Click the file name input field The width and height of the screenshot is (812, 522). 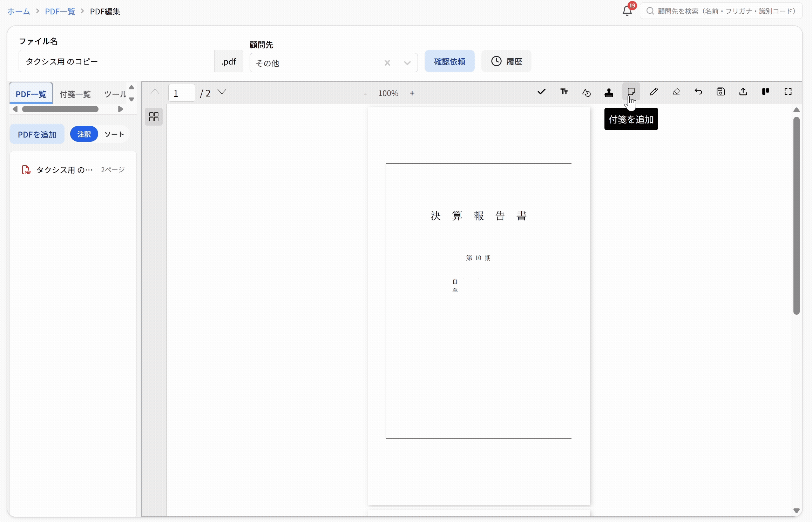pyautogui.click(x=116, y=61)
